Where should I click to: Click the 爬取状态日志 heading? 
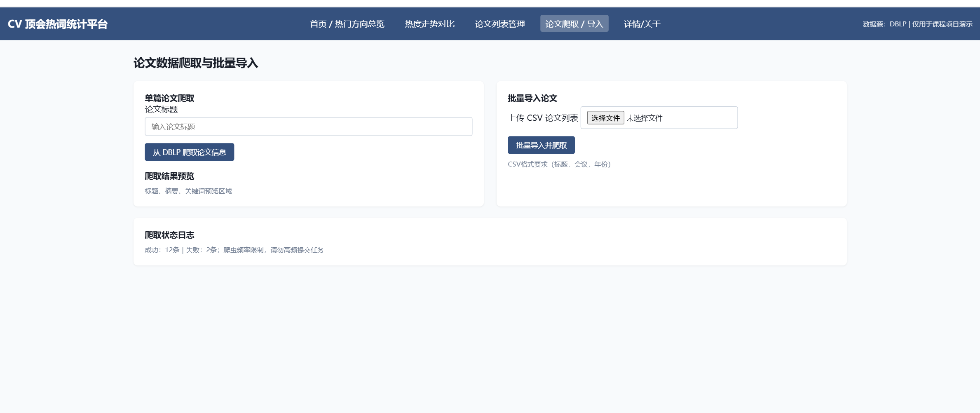click(x=169, y=235)
